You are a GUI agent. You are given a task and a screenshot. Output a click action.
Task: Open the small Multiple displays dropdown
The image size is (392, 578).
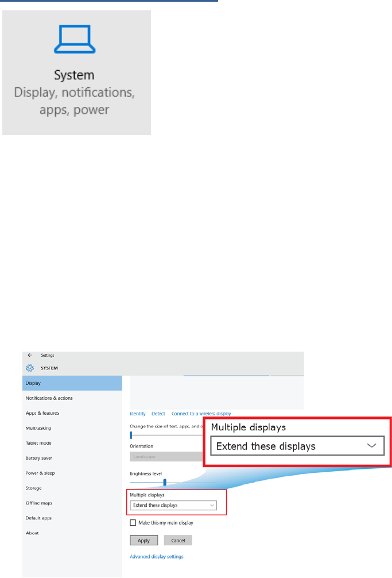173,506
